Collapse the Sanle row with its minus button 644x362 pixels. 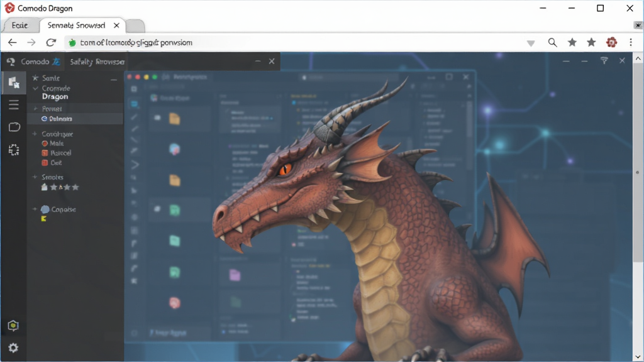pyautogui.click(x=114, y=79)
